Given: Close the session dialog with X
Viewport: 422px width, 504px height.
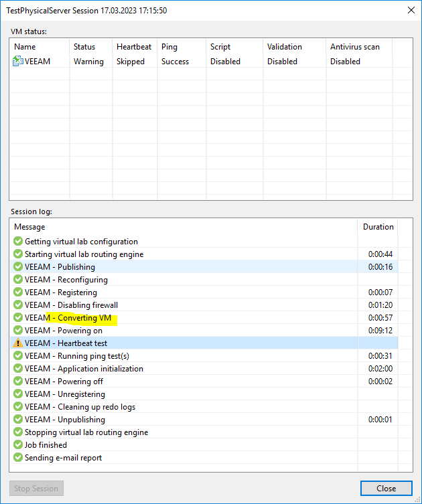Looking at the screenshot, I should [x=411, y=10].
